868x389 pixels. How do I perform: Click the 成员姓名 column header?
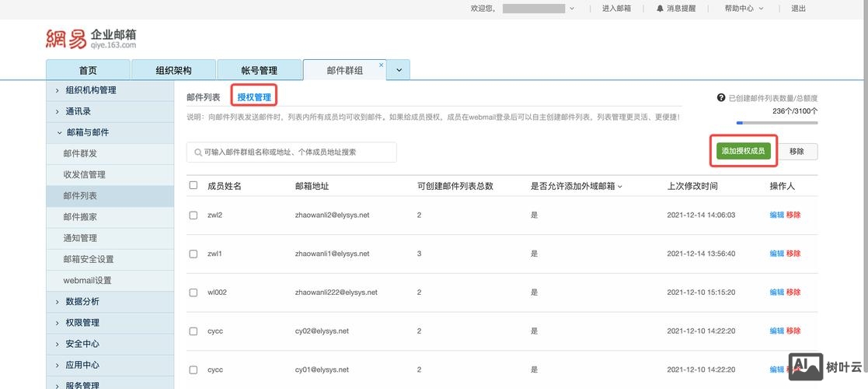pos(225,186)
